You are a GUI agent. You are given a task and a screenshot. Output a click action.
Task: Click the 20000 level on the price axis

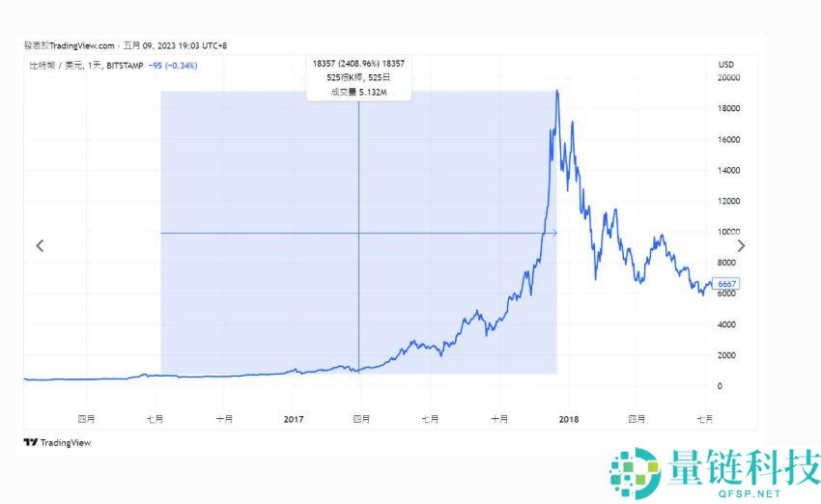tap(728, 77)
